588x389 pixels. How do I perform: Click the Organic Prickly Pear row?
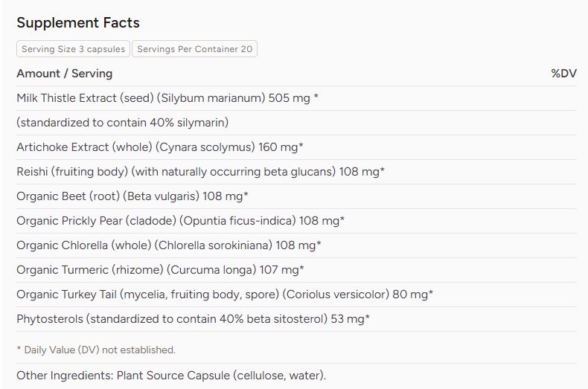coord(296,221)
